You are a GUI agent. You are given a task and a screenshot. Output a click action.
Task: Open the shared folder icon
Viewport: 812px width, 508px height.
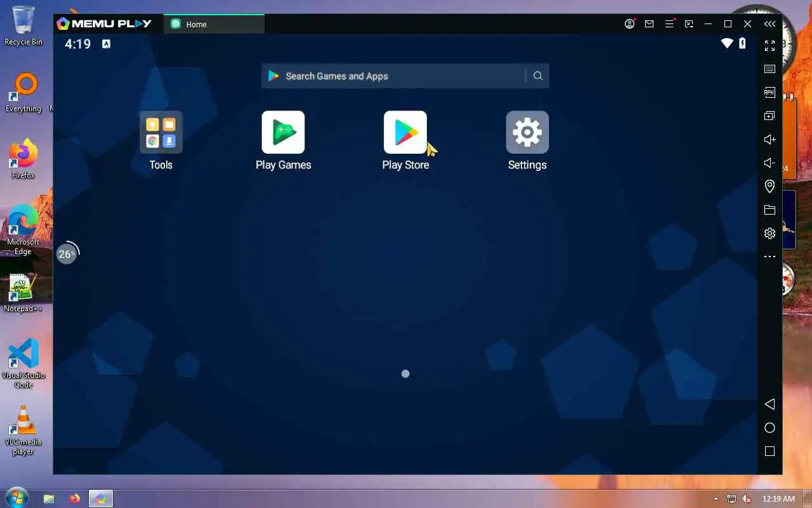[769, 210]
